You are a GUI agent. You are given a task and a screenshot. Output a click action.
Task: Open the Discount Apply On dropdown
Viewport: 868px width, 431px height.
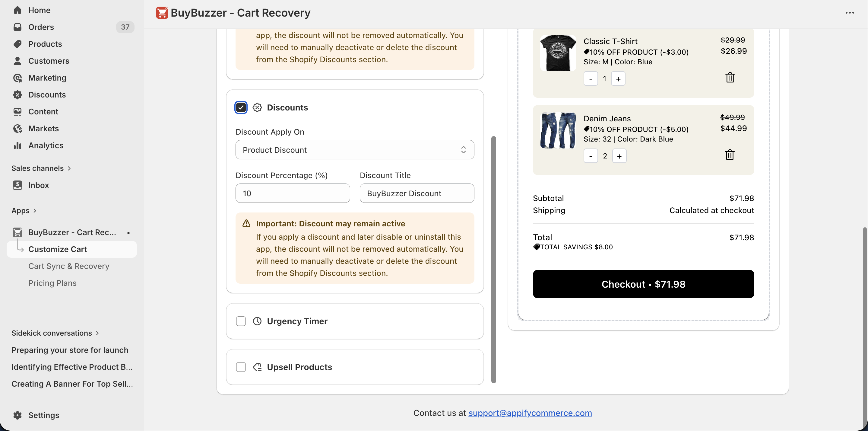pyautogui.click(x=354, y=150)
